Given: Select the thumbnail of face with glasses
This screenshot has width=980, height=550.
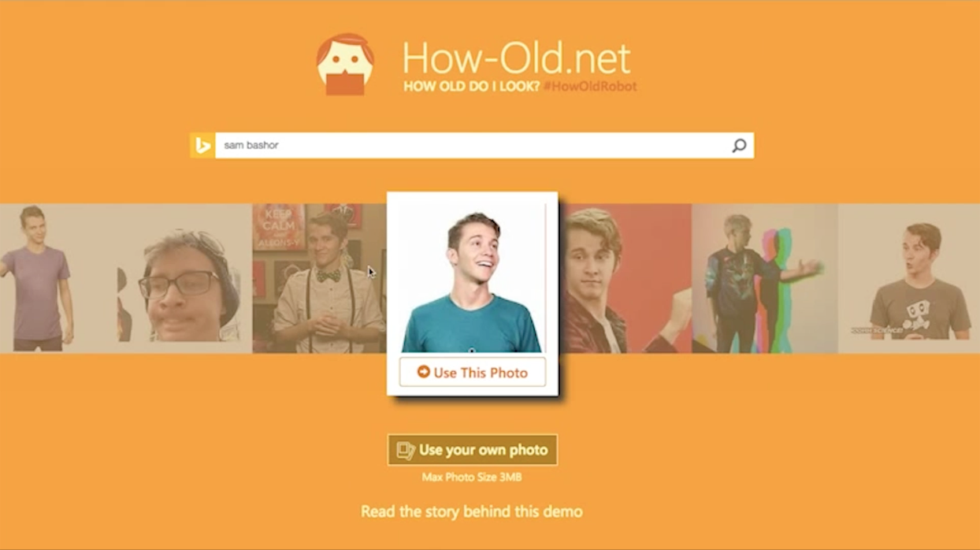Looking at the screenshot, I should [185, 278].
